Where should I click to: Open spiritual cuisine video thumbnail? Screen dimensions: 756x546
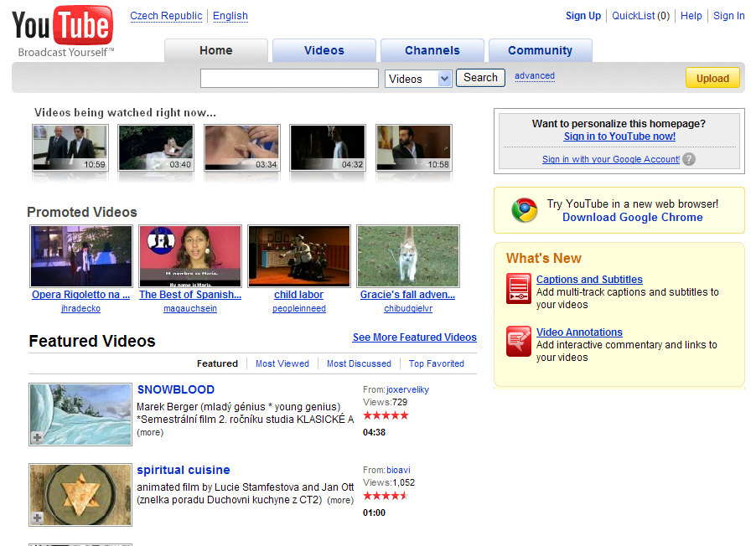click(80, 495)
